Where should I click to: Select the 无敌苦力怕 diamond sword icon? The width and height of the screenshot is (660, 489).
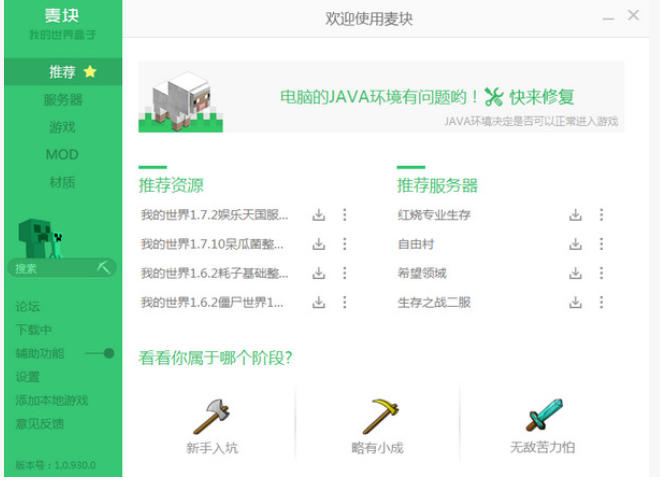[544, 415]
